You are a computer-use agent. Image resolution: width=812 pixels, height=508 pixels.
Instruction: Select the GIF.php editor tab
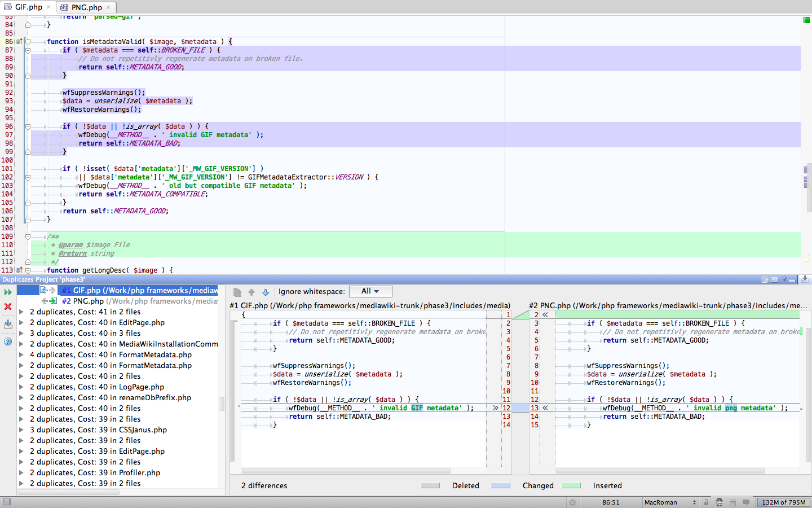tap(28, 7)
